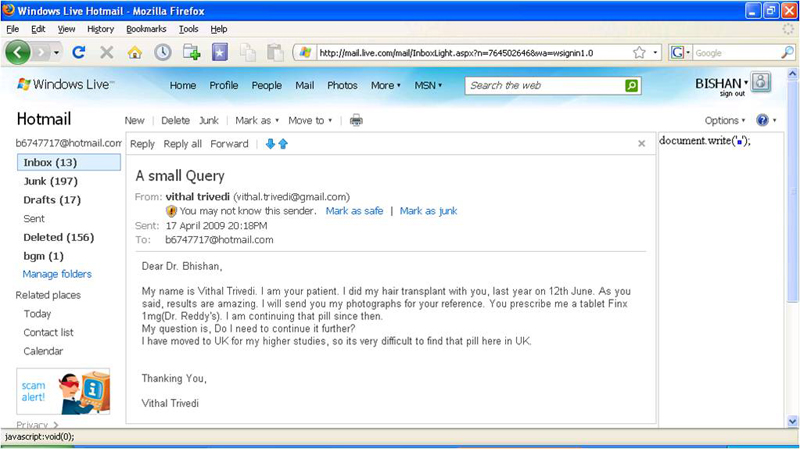This screenshot has width=800, height=449.
Task: Open the MSN dropdown menu
Action: point(430,86)
